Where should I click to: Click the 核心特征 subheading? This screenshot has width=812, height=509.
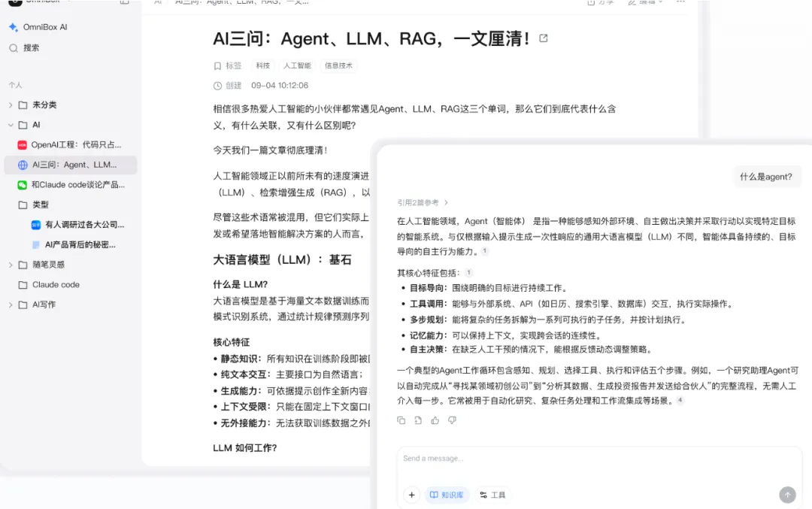232,342
